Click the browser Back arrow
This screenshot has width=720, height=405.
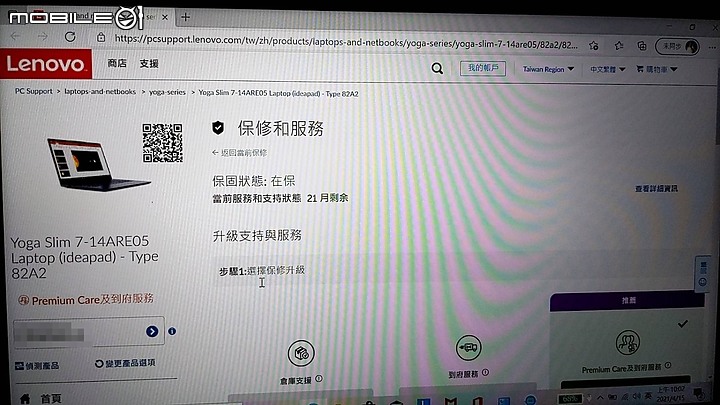pyautogui.click(x=15, y=36)
